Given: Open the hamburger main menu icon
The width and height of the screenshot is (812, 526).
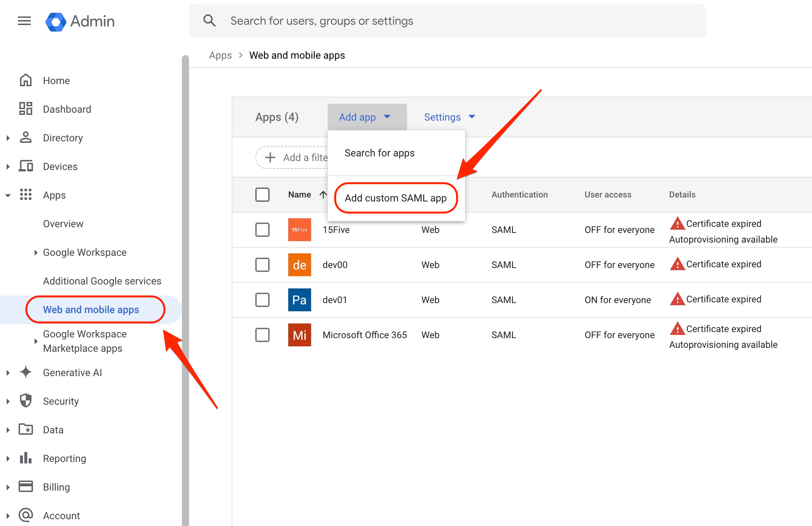Looking at the screenshot, I should [24, 21].
